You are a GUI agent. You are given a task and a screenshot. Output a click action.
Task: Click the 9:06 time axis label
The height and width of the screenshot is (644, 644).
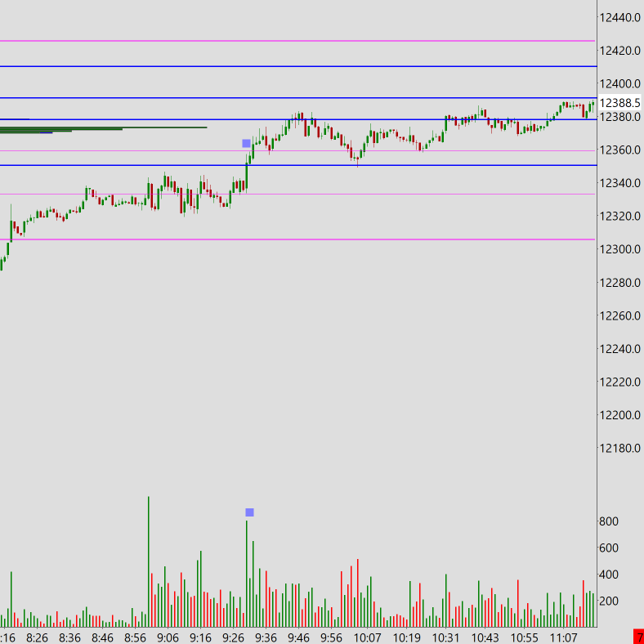point(168,637)
